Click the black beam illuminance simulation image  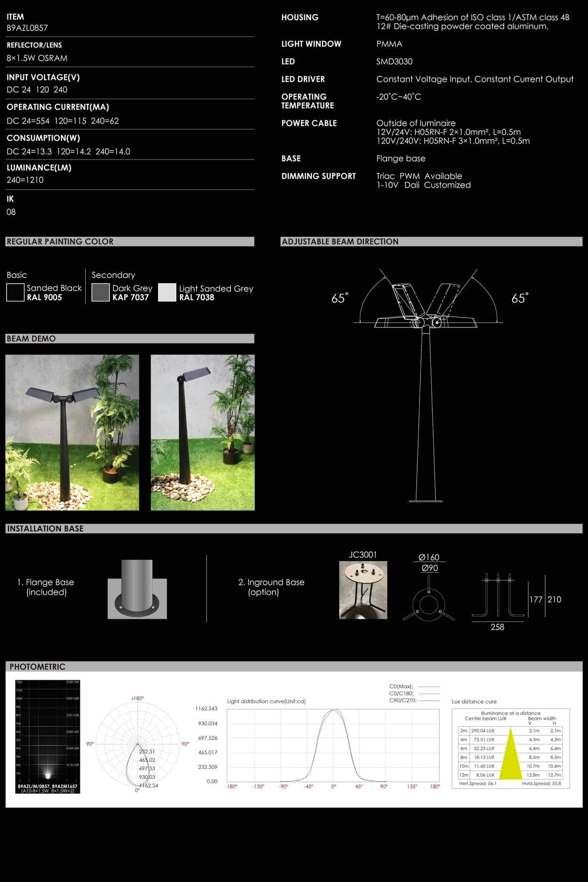pyautogui.click(x=48, y=737)
